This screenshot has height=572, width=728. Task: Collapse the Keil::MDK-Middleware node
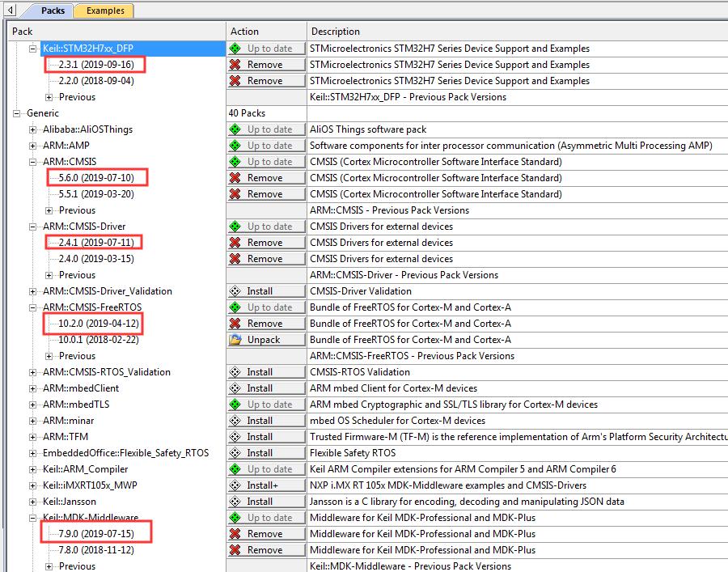(x=32, y=518)
